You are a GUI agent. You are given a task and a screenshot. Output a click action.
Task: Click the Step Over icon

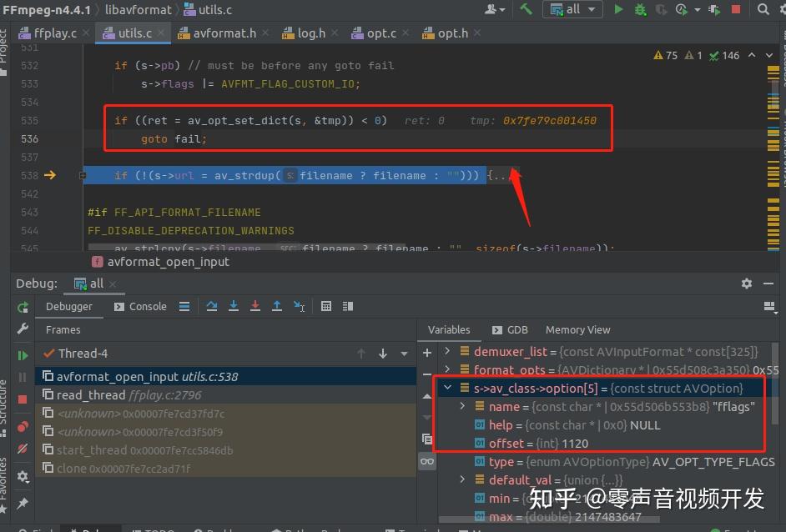pos(212,307)
